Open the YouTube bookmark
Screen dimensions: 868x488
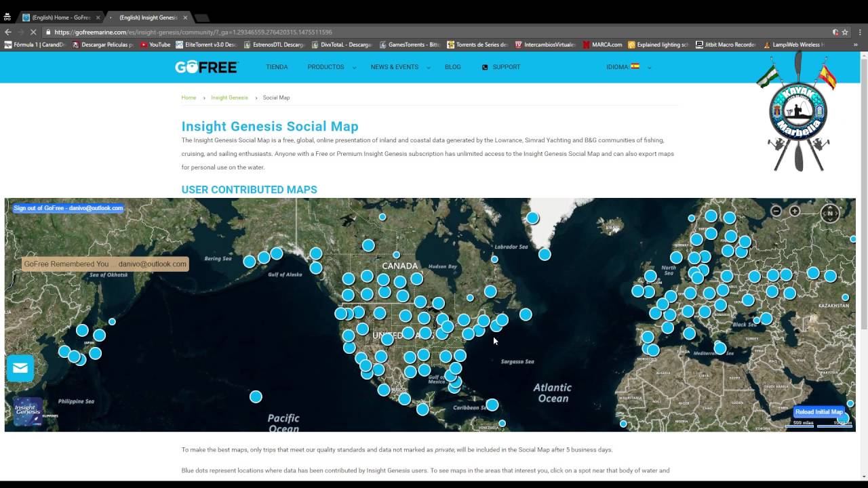pos(155,45)
